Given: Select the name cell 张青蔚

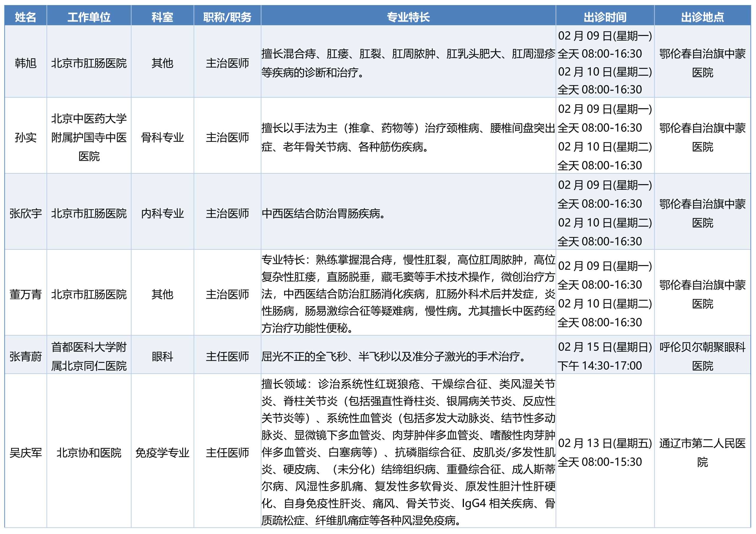Looking at the screenshot, I should pyautogui.click(x=25, y=356).
